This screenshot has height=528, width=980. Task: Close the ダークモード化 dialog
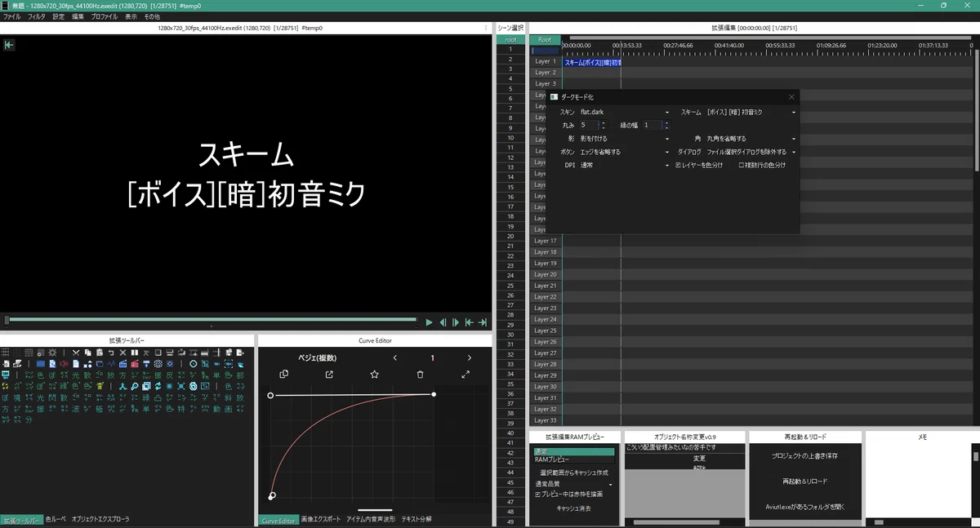[x=791, y=97]
